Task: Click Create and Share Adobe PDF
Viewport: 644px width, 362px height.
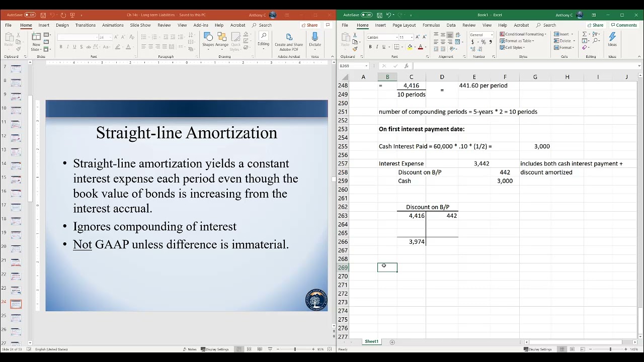Action: 289,42
